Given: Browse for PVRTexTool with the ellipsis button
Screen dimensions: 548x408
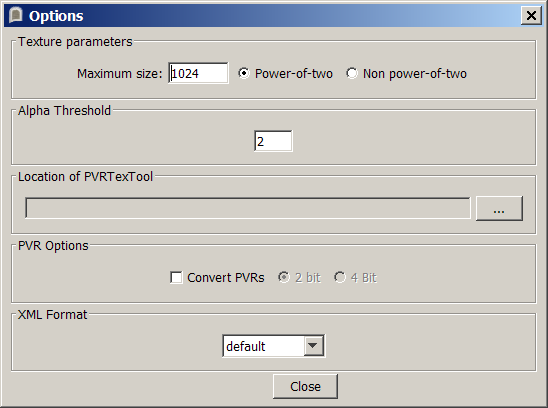Looking at the screenshot, I should (x=499, y=208).
